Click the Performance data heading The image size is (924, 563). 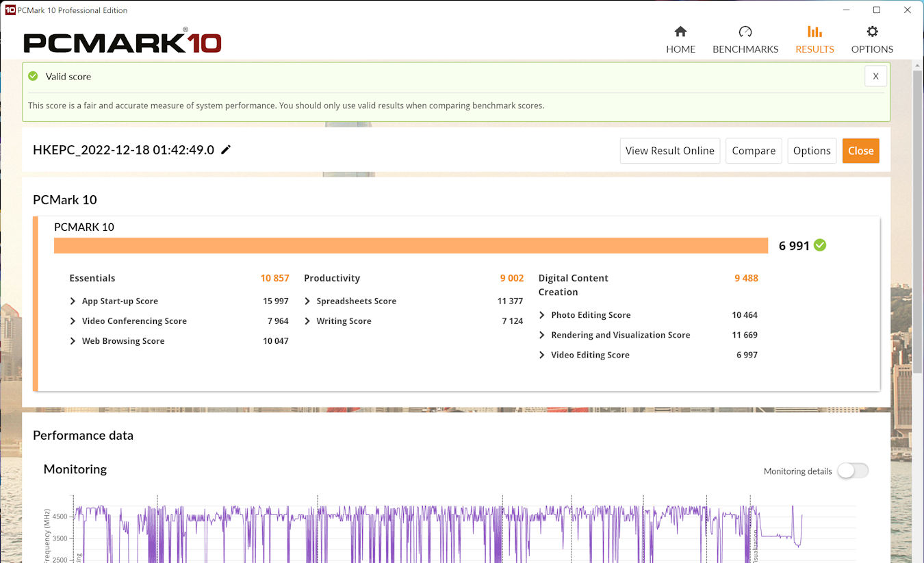[x=83, y=436]
